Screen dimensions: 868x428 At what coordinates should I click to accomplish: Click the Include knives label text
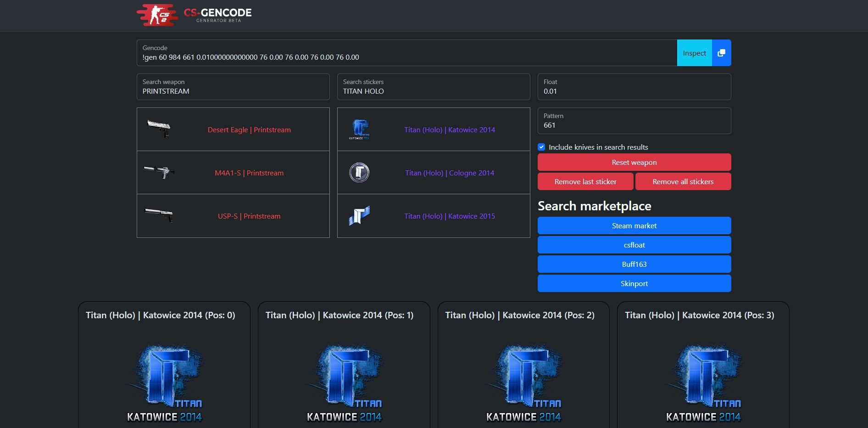pyautogui.click(x=598, y=147)
